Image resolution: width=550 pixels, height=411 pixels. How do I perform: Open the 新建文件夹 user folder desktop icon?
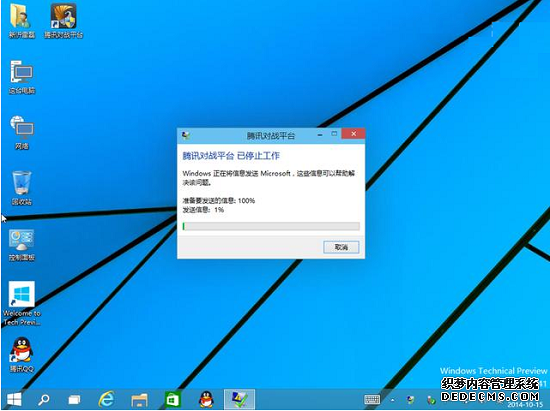tap(21, 20)
